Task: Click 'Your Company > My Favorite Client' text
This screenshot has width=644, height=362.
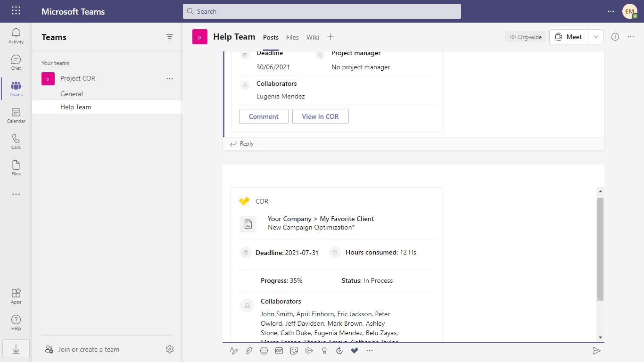Action: (x=321, y=219)
